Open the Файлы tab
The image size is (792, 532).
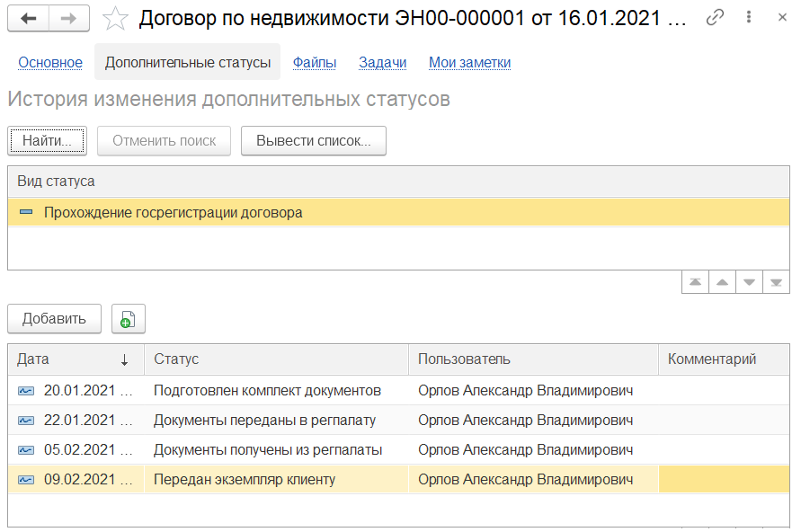315,62
